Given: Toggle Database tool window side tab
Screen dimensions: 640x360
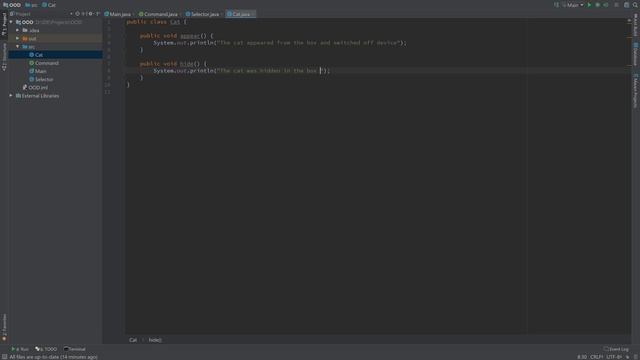Looking at the screenshot, I should coord(636,54).
